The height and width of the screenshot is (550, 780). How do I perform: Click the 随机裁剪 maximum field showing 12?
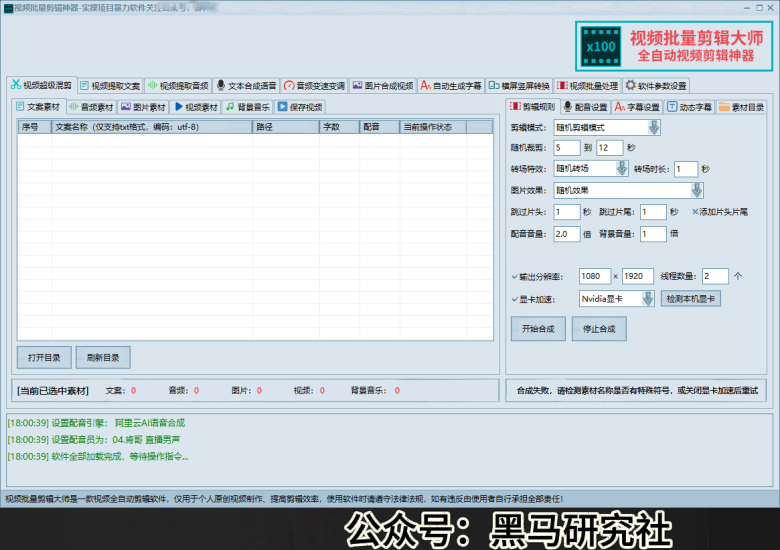[x=609, y=148]
